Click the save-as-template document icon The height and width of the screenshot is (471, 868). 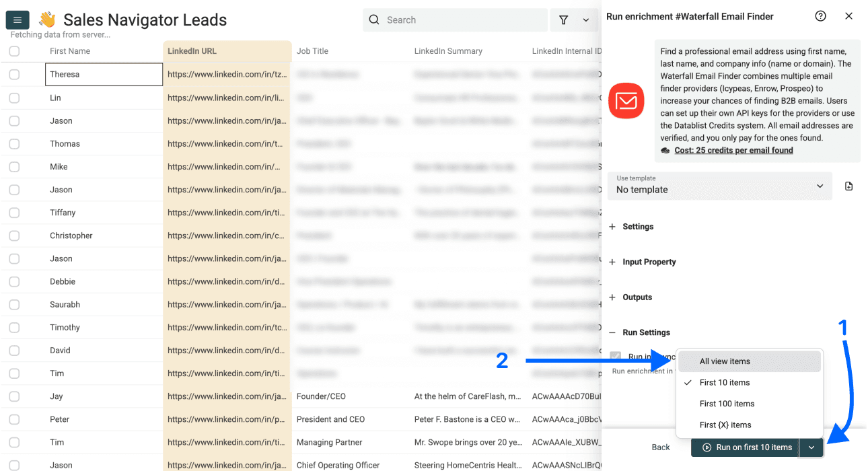click(x=848, y=185)
